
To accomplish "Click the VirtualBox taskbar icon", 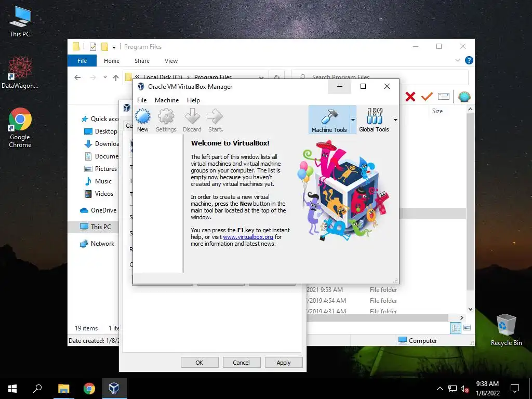I will pyautogui.click(x=114, y=389).
